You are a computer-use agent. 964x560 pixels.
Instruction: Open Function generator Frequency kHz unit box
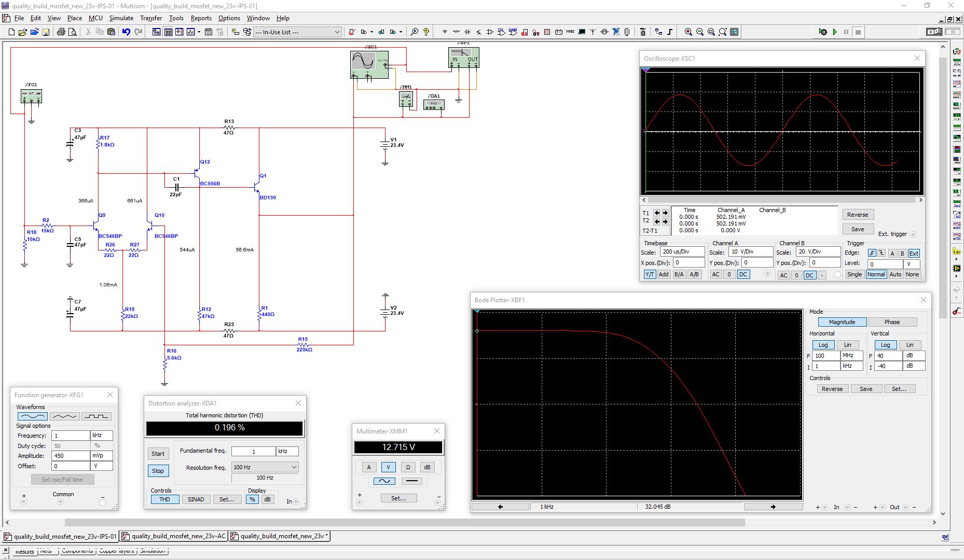[102, 436]
